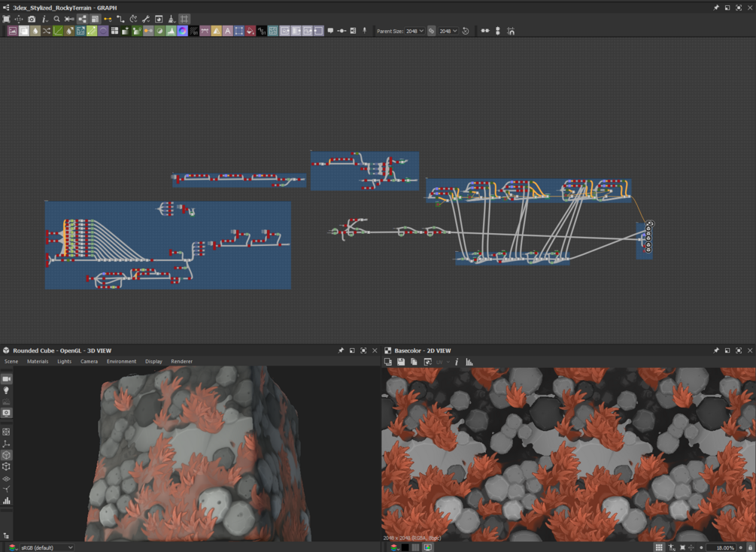Open the Parent Size height 2048 dropdown
Viewport: 756px width, 552px height.
[x=448, y=31]
